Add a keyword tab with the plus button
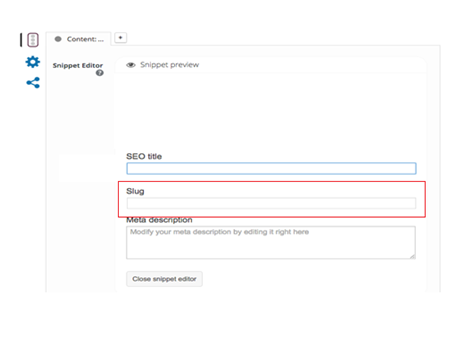This screenshot has height=362, width=474. [x=121, y=38]
